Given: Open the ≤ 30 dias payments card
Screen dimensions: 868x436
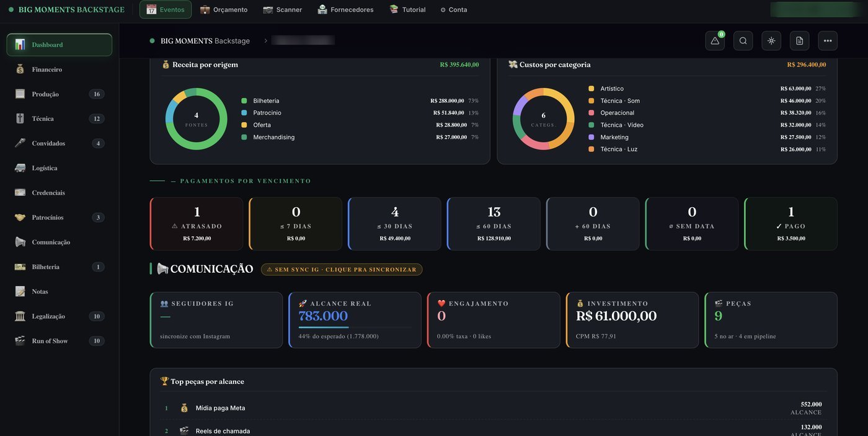Looking at the screenshot, I should pos(395,224).
